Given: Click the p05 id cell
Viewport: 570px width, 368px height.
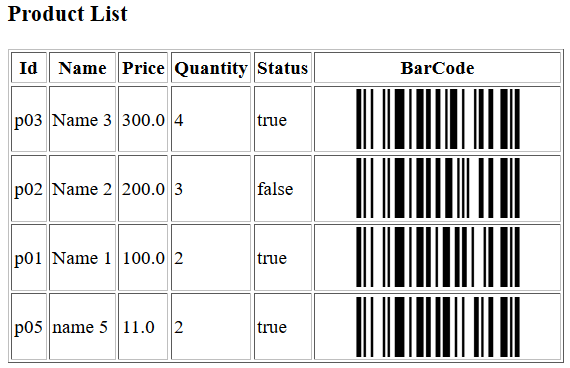Looking at the screenshot, I should coord(29,327).
